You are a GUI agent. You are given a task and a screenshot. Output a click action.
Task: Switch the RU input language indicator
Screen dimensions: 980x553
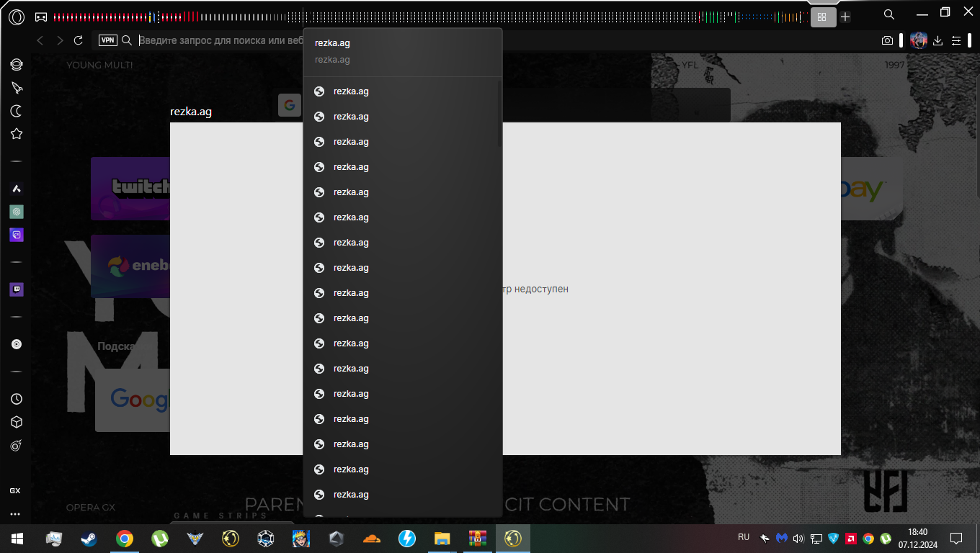744,537
